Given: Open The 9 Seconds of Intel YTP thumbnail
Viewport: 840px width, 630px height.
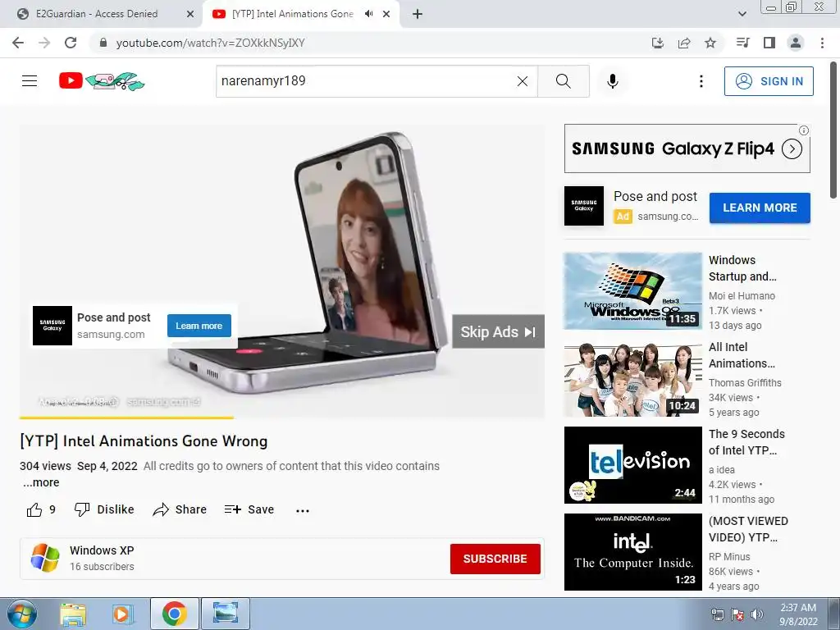Looking at the screenshot, I should pos(632,465).
